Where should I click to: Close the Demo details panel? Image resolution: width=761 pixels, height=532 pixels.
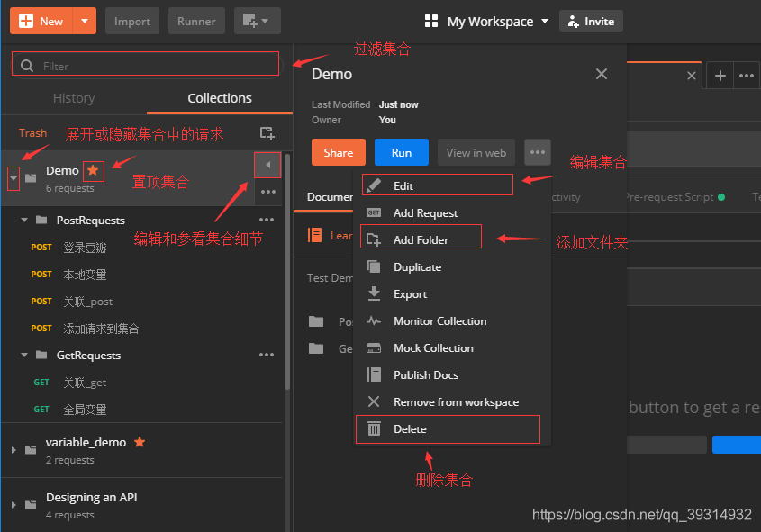[602, 74]
